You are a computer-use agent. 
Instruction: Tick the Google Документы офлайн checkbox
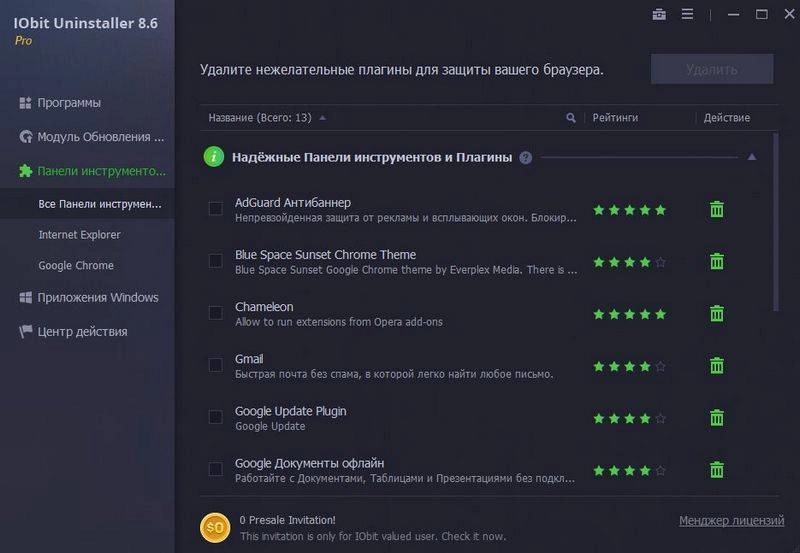click(216, 469)
